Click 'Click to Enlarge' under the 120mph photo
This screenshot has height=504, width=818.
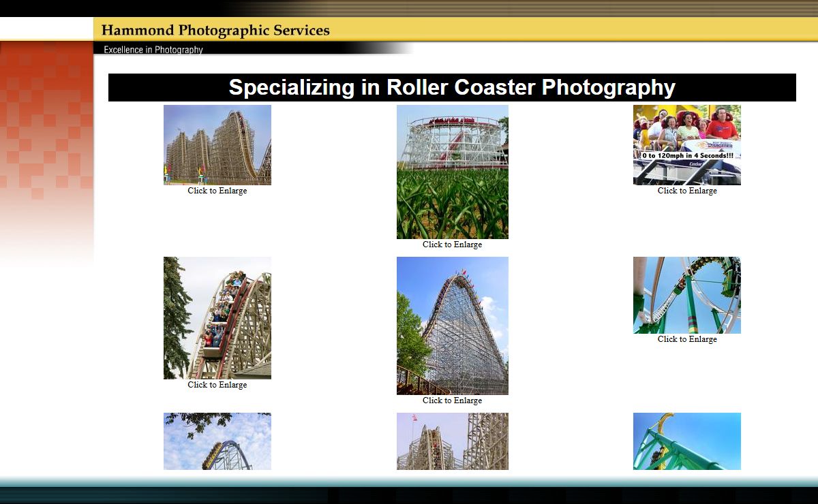tap(686, 191)
